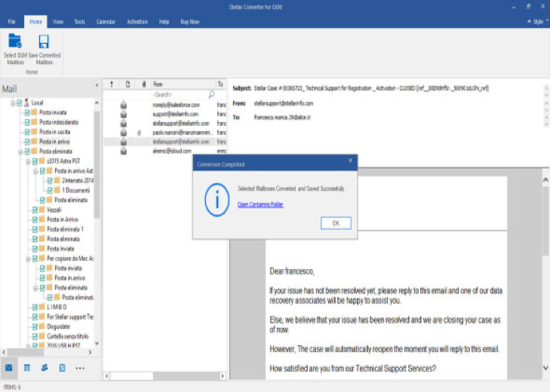Image resolution: width=550 pixels, height=392 pixels.
Task: Collapse the z2015 Astra PST node
Action: pos(28,161)
